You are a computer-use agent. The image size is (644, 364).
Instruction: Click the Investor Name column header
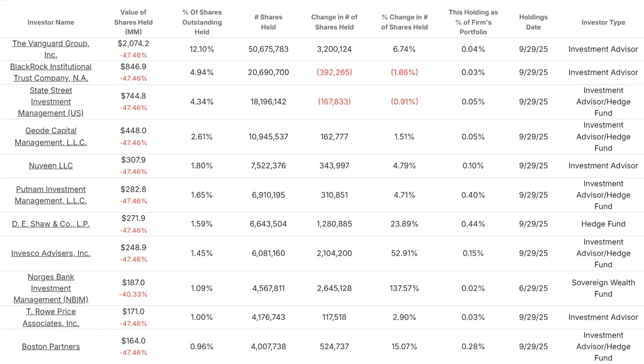pyautogui.click(x=51, y=22)
